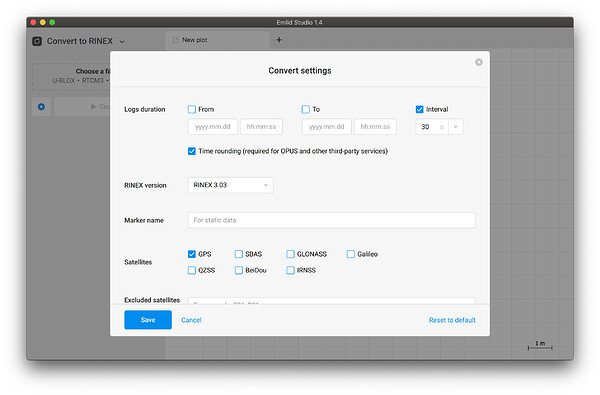
Task: Click the Excluded satellites input field
Action: pyautogui.click(x=331, y=301)
